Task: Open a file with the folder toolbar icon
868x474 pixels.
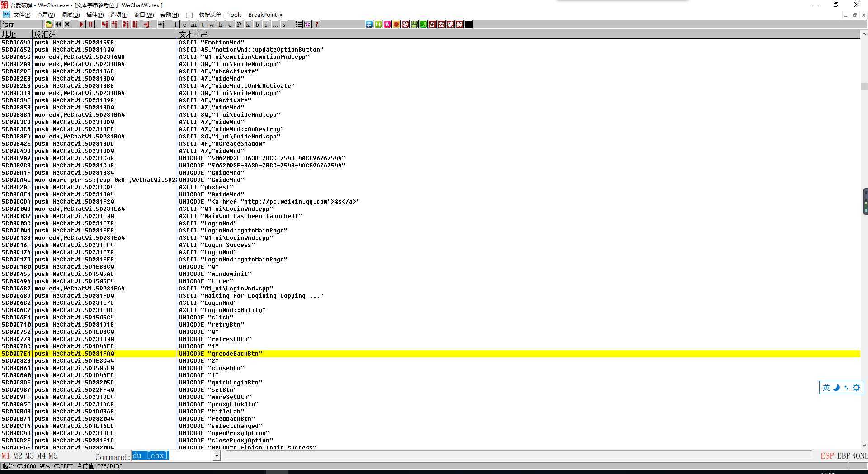Action: point(49,24)
